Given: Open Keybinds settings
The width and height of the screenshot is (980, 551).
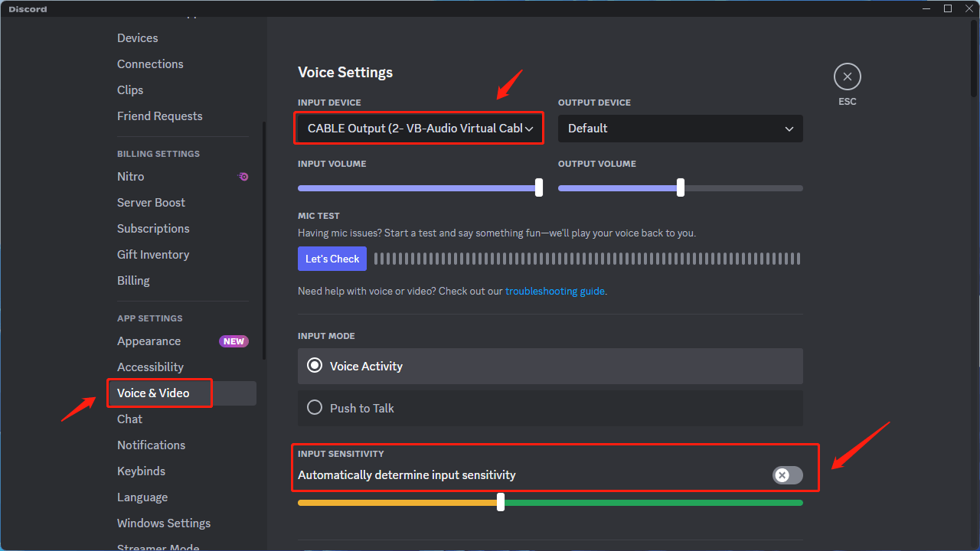Looking at the screenshot, I should [141, 471].
